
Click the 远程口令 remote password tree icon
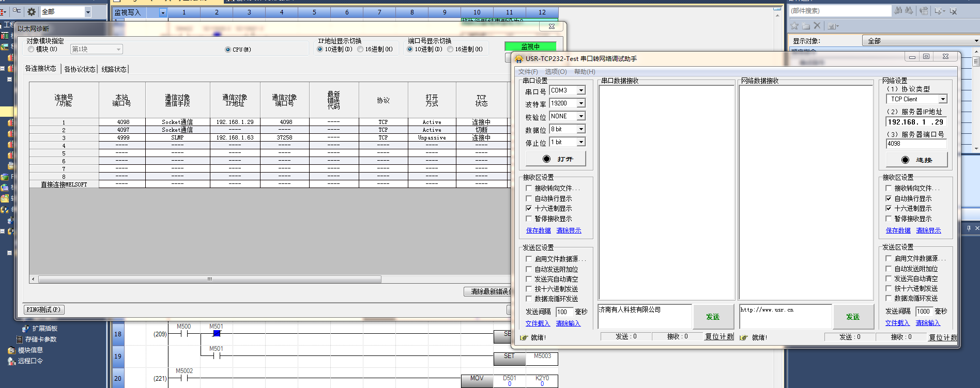click(x=11, y=361)
